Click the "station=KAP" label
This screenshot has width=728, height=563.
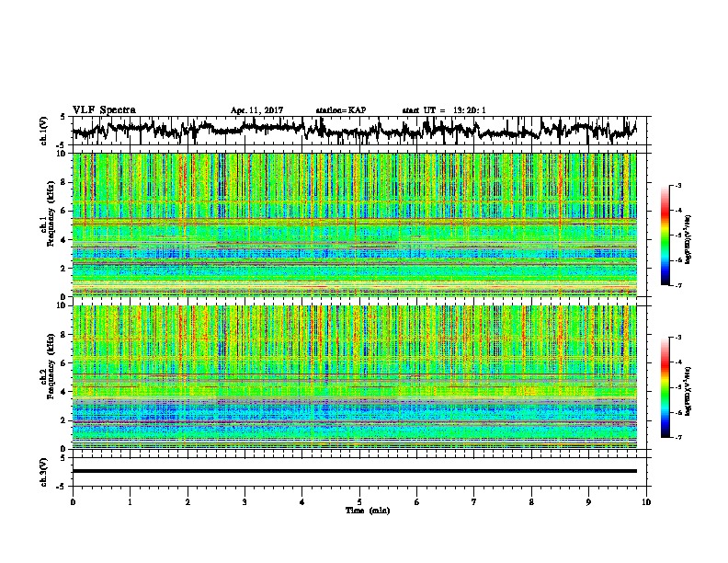click(x=341, y=110)
